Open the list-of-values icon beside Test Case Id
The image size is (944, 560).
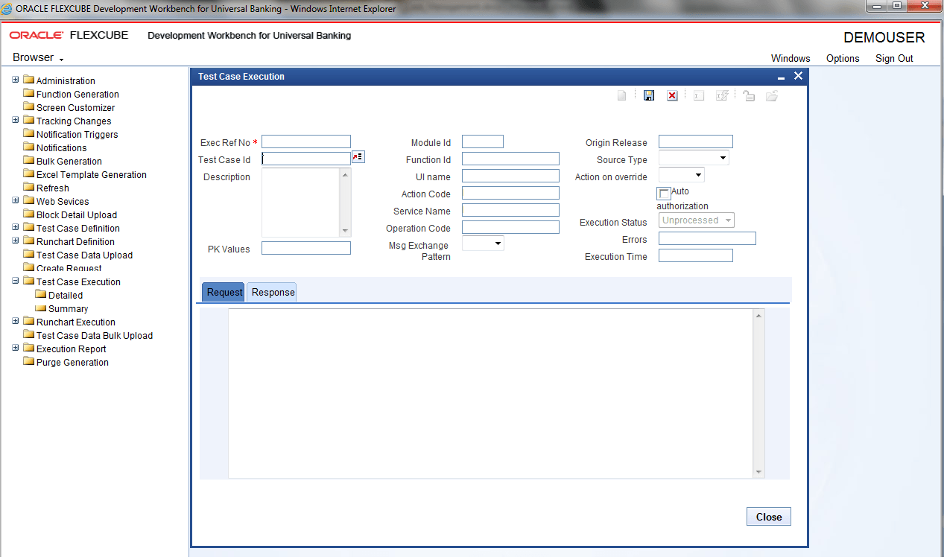point(358,157)
